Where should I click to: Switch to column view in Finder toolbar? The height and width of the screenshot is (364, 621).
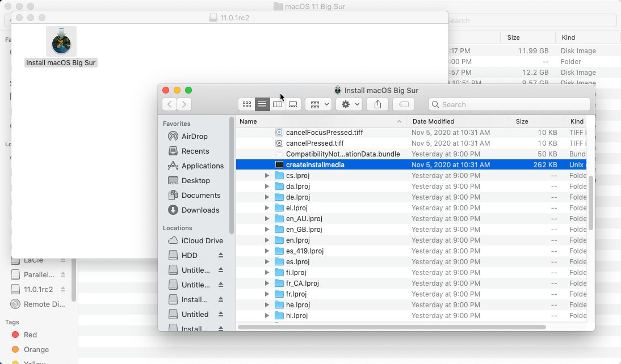278,104
